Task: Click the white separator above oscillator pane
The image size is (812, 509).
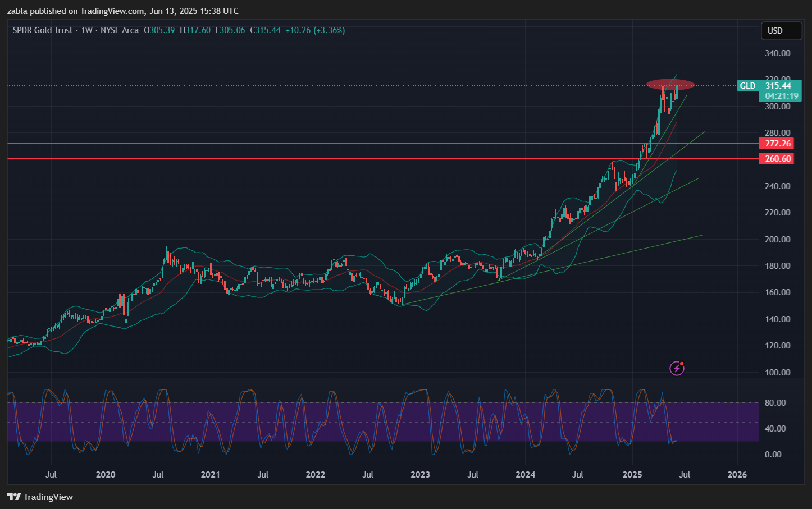Action: 393,378
